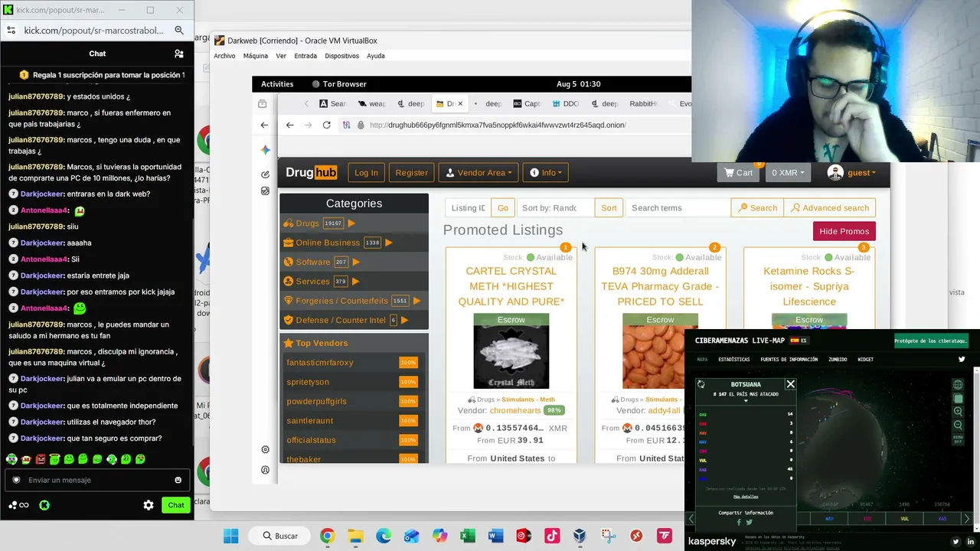Screen dimensions: 980x551
Task: Click LinkedIn icon in Kaspersky footer
Action: coord(971,542)
